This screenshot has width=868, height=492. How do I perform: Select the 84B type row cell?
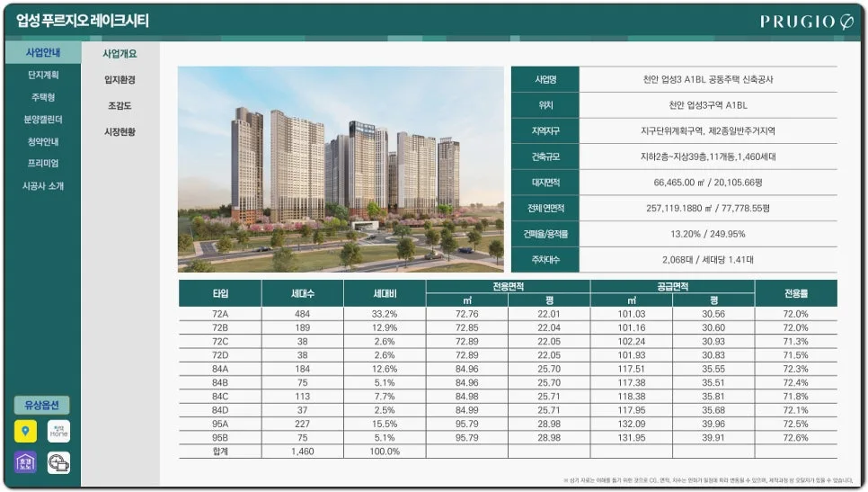tap(220, 383)
